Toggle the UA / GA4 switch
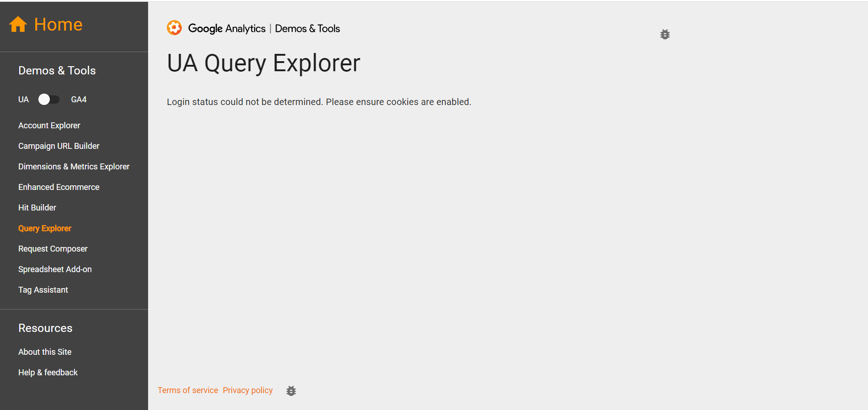The width and height of the screenshot is (868, 410). pyautogui.click(x=49, y=100)
